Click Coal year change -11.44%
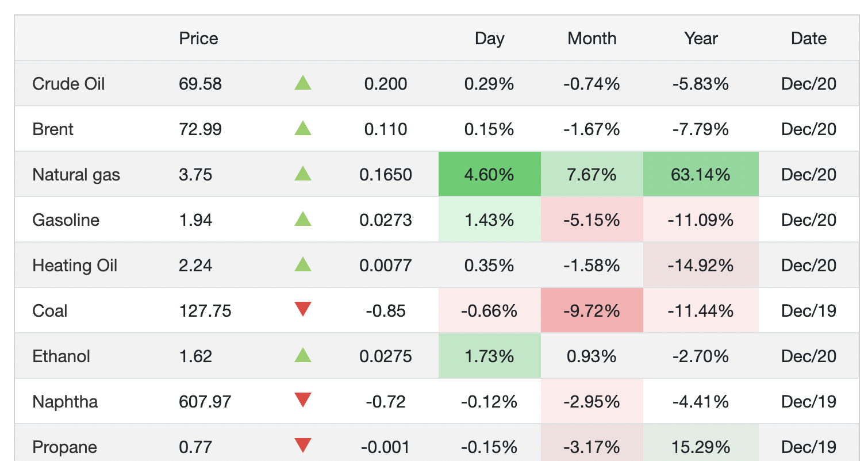 701,310
